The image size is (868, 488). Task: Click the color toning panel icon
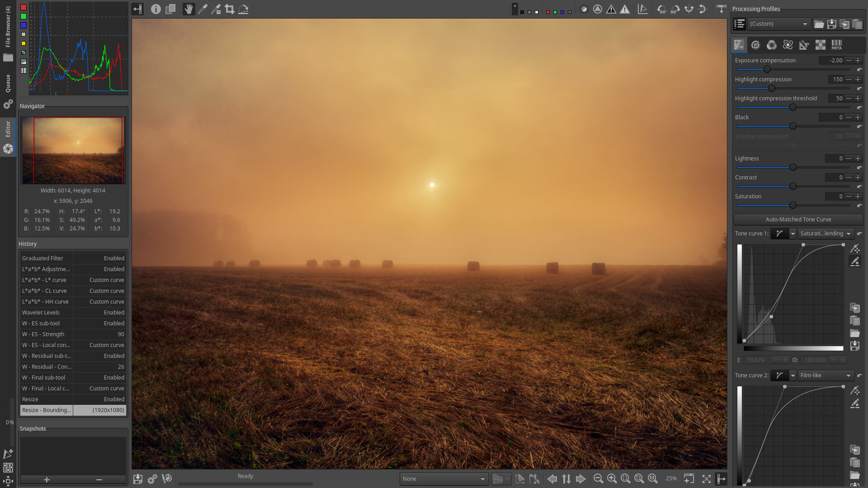tap(771, 44)
